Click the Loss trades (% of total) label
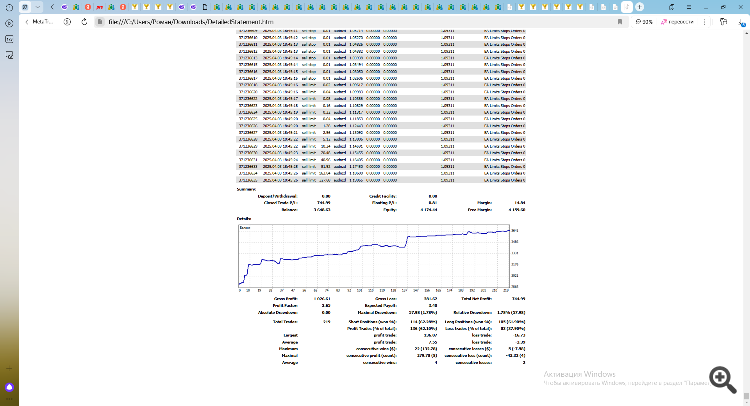The width and height of the screenshot is (750, 406). click(468, 329)
